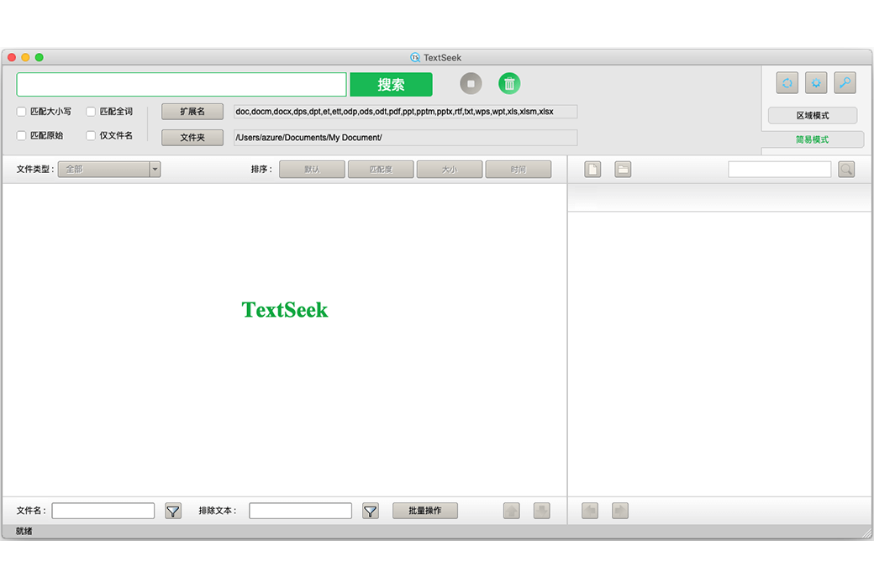Sort by 匹配度
874x588 pixels.
coord(381,169)
